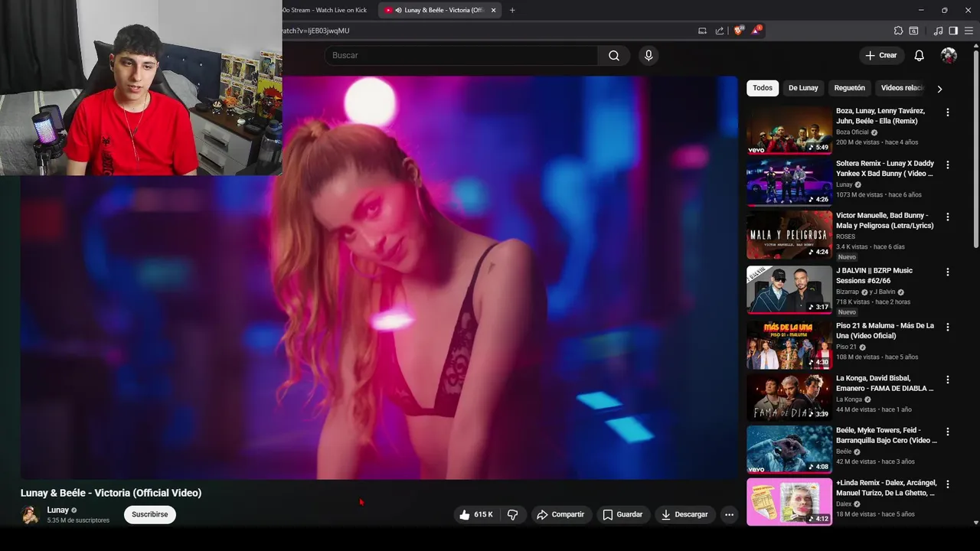Open the La Konga channel name

pos(849,399)
